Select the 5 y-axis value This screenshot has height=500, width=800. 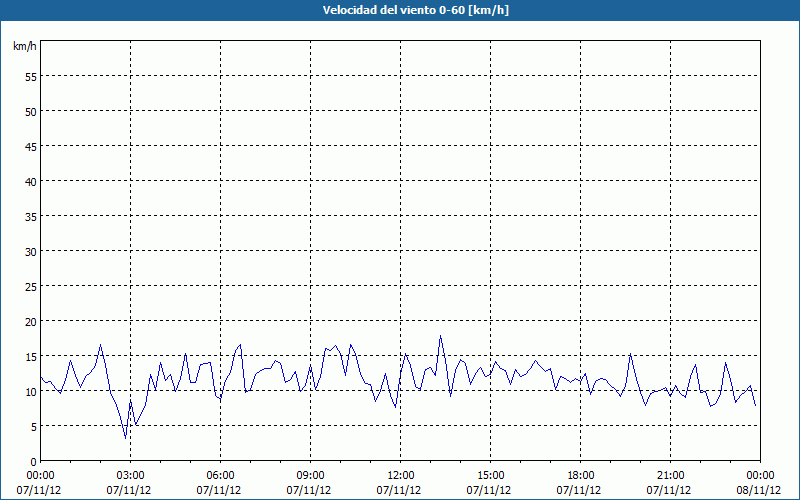pos(34,427)
